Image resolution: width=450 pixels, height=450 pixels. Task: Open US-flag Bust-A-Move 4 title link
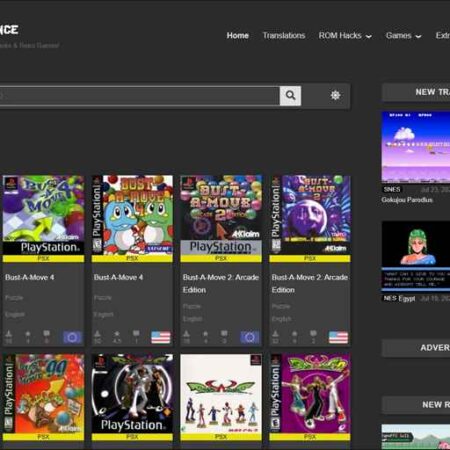coord(118,277)
